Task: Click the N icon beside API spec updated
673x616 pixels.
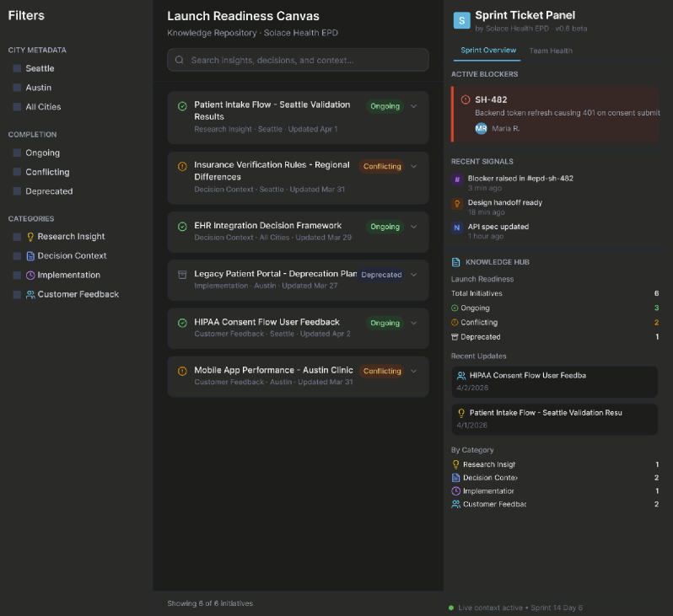Action: pos(457,228)
